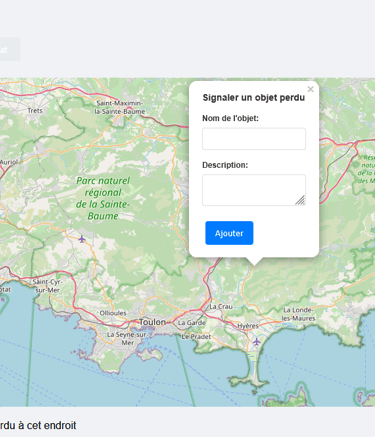The height and width of the screenshot is (437, 375).
Task: Grab the Description textarea resize handle
Action: coord(300,200)
